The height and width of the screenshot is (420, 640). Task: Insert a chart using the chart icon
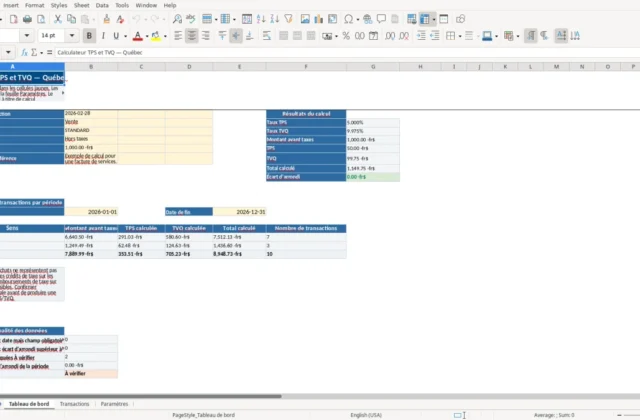pos(319,19)
